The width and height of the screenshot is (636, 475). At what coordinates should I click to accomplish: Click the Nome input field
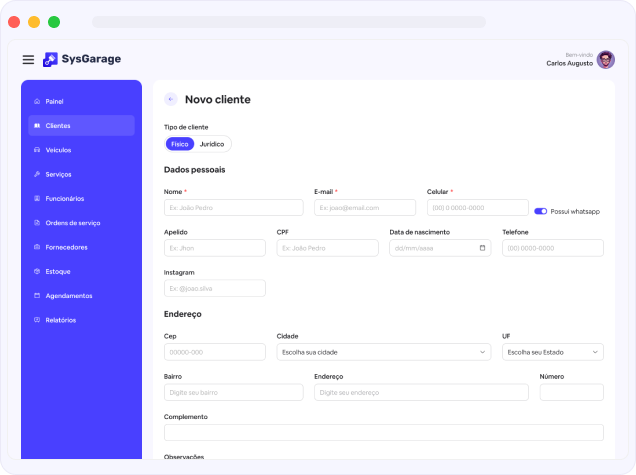(233, 207)
